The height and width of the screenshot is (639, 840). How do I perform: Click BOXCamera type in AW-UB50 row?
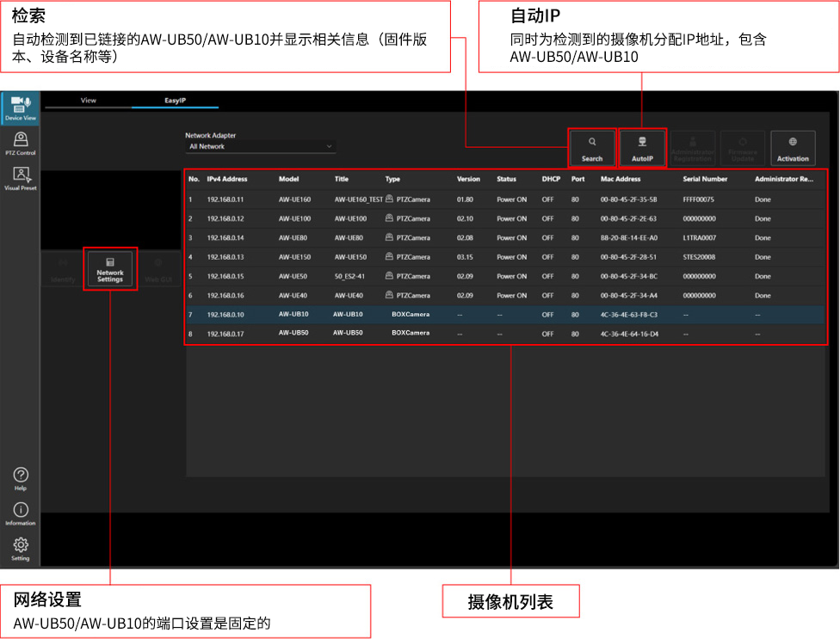tap(411, 333)
